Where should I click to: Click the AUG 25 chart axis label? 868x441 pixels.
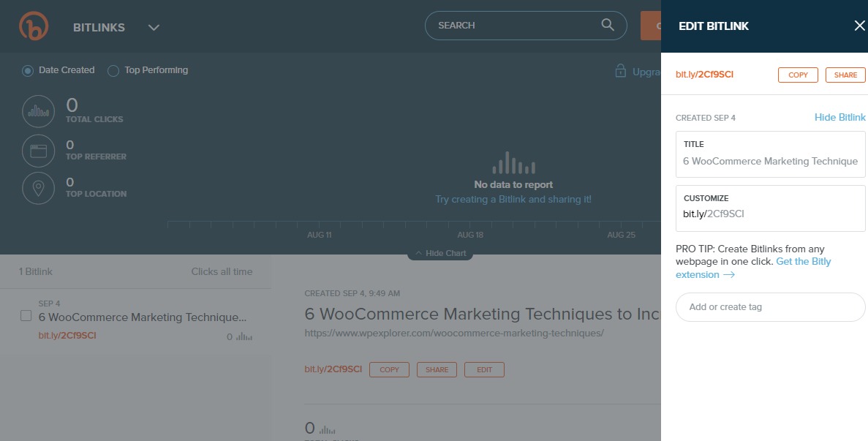[x=621, y=235]
